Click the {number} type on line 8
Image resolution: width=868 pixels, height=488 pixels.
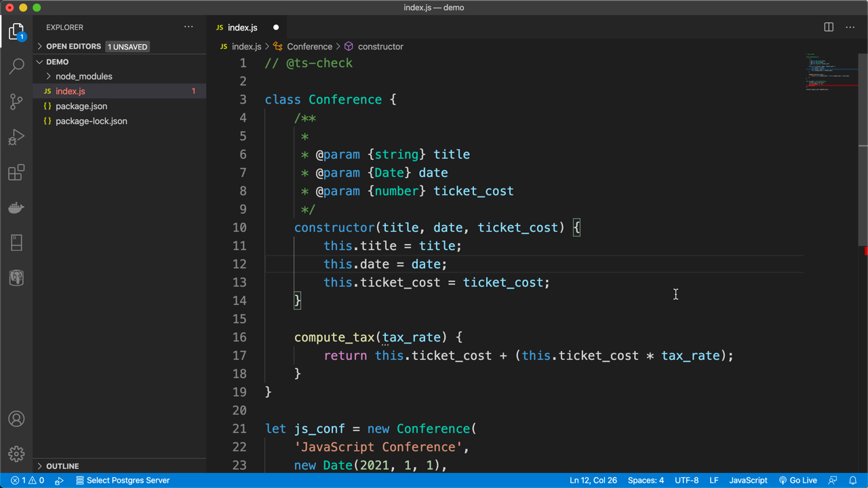pos(397,191)
